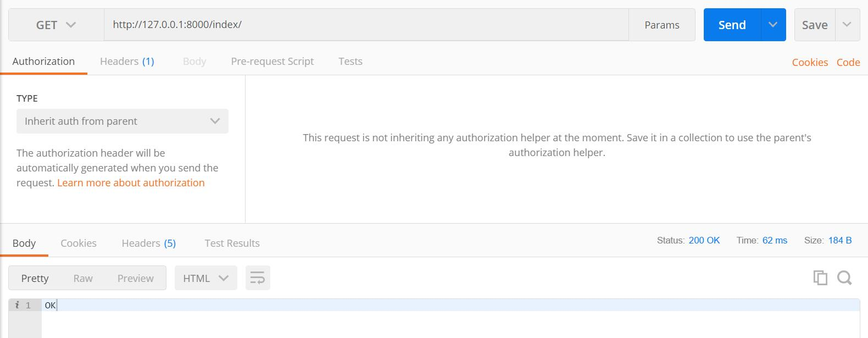868x338 pixels.
Task: Expand the GET method dropdown
Action: tap(56, 25)
